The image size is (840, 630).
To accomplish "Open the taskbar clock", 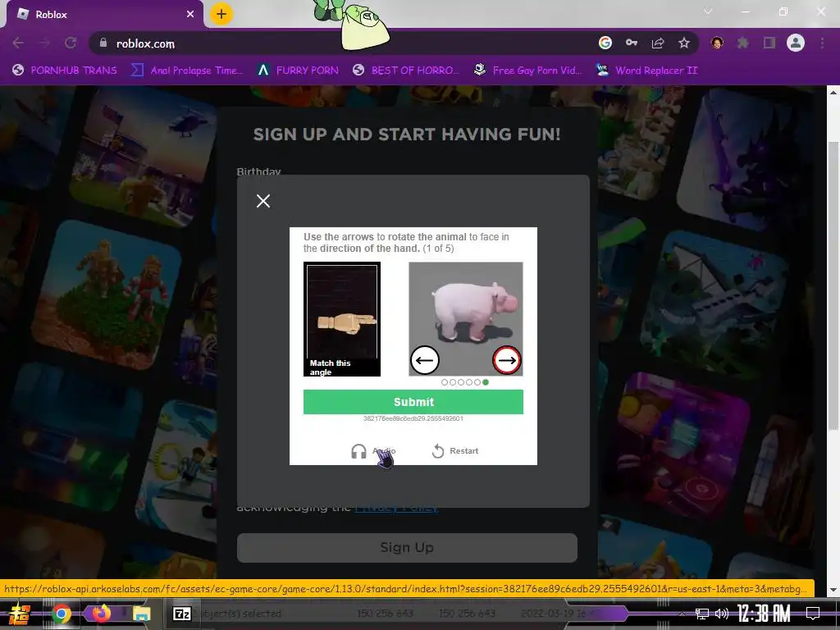I will pos(764,614).
